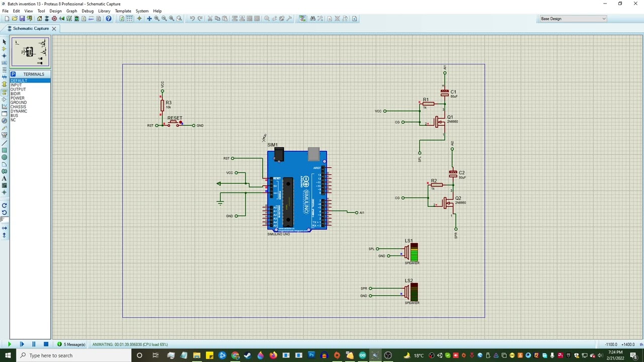This screenshot has height=362, width=644.
Task: Select INPUT in the terminals list
Action: pyautogui.click(x=16, y=85)
